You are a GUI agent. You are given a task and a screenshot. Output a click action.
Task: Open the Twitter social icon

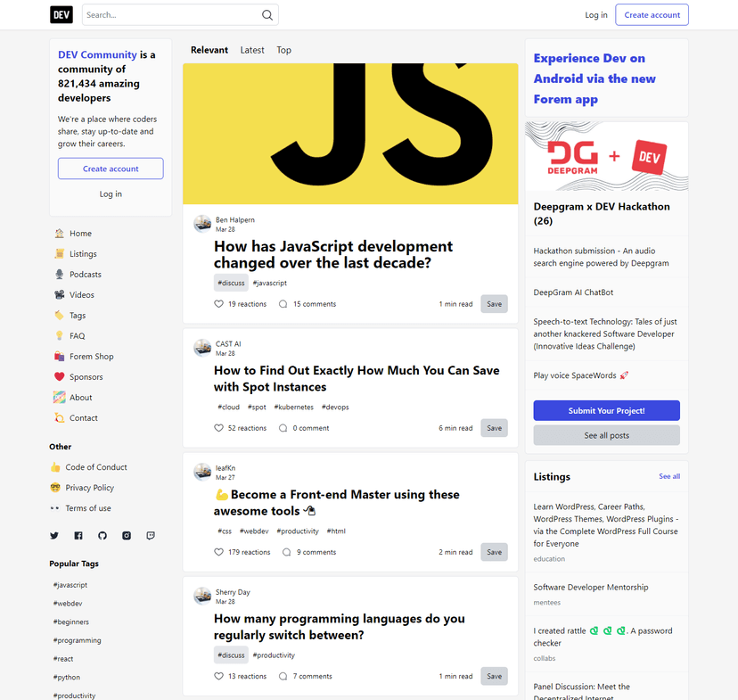click(x=54, y=536)
